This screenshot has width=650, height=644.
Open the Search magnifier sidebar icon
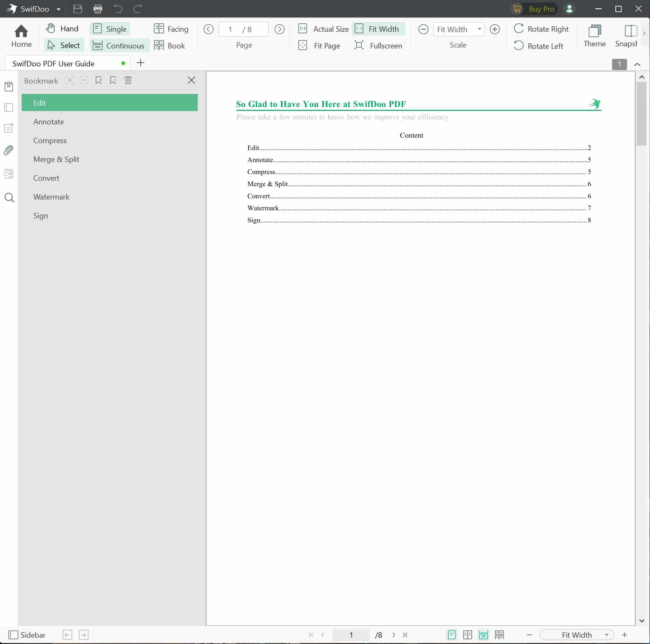click(9, 198)
